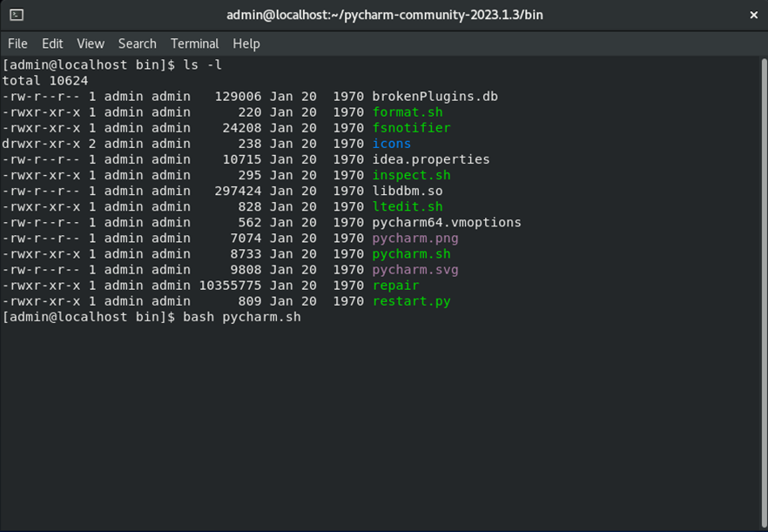Click the green pycharm.sh file name in the listing
This screenshot has width=768, height=532.
[411, 253]
